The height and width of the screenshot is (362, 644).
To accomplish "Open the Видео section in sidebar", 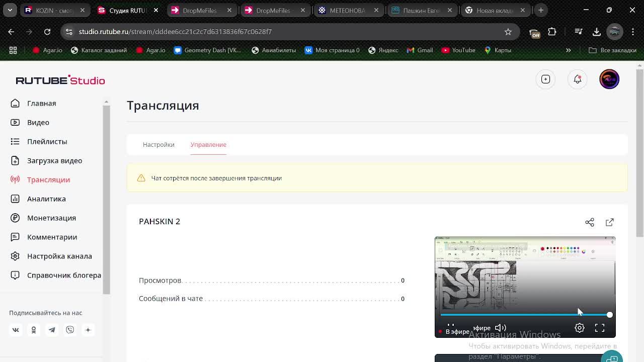I will point(30,122).
